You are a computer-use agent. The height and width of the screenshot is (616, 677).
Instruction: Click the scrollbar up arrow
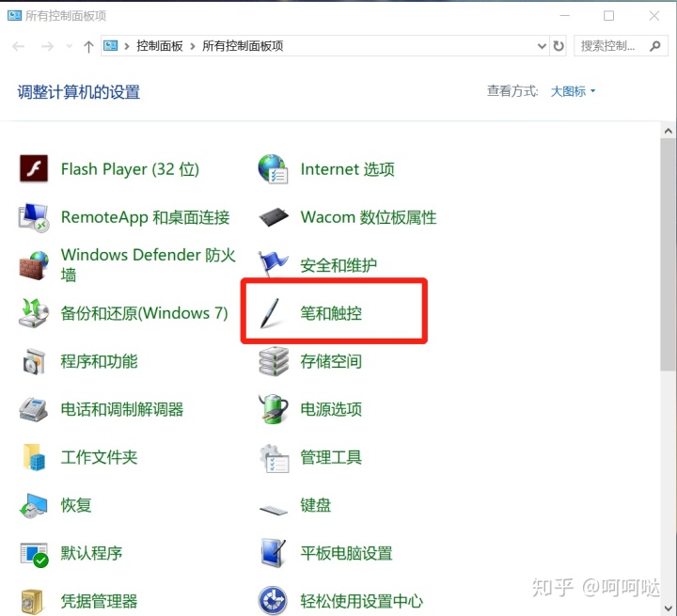click(x=669, y=131)
